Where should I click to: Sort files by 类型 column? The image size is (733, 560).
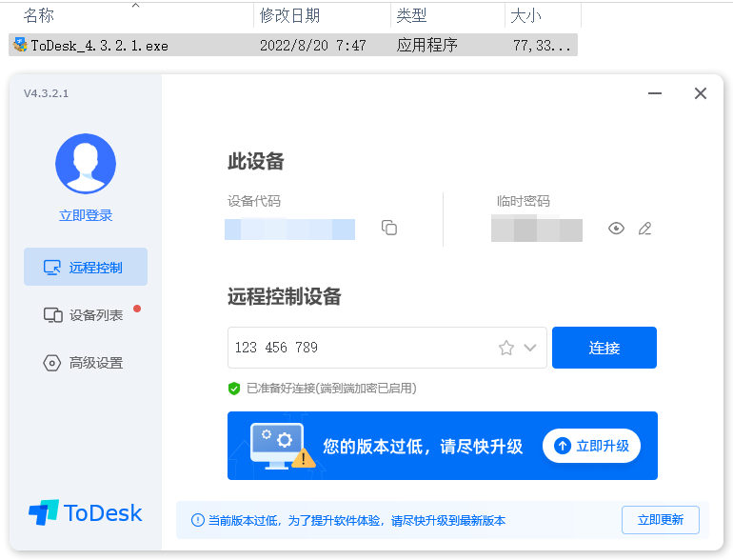(x=411, y=15)
